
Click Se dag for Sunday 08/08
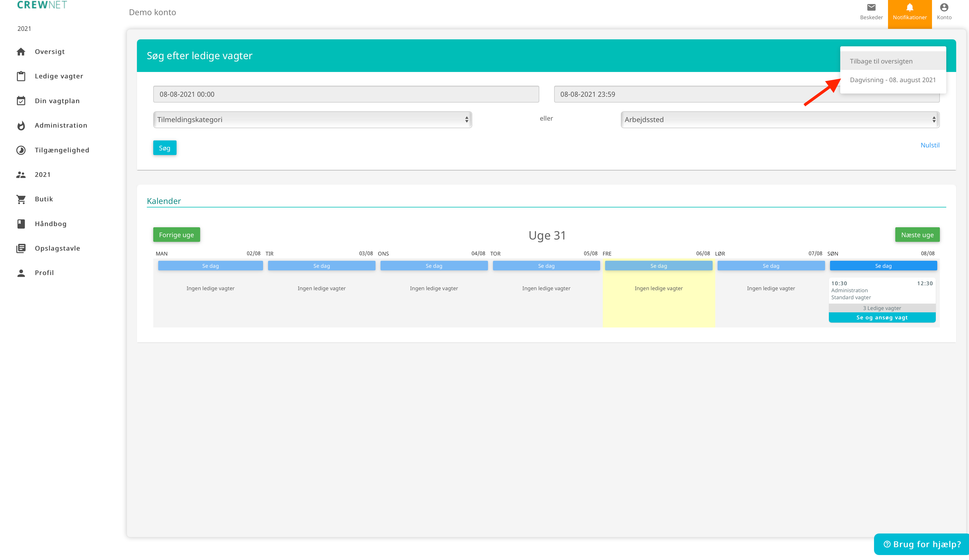point(883,266)
